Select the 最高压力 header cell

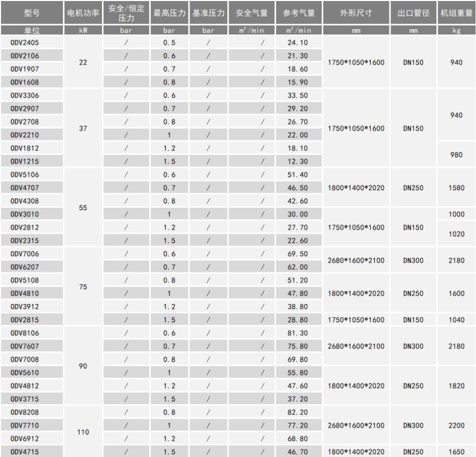click(x=170, y=12)
